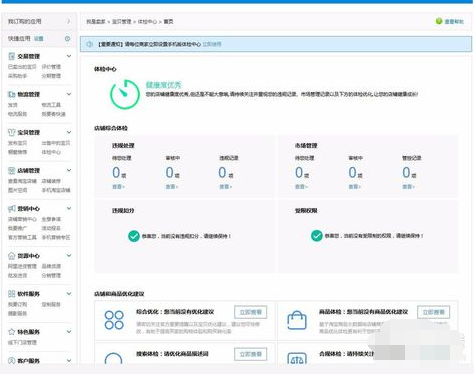Click the 健康度优秀 heading text
The image size is (474, 377).
click(x=163, y=85)
